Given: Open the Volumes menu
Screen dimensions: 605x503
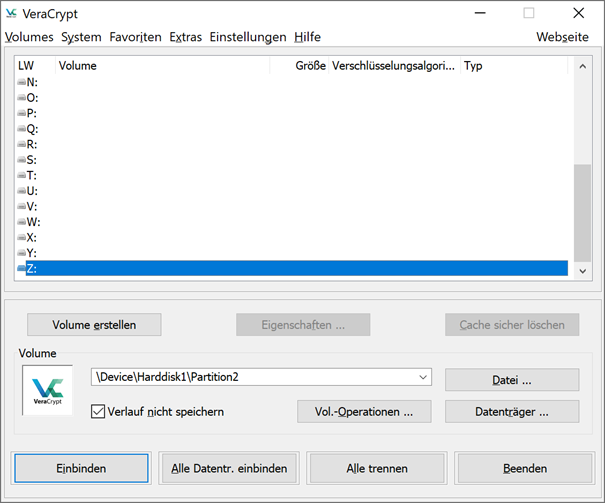Looking at the screenshot, I should (x=29, y=37).
